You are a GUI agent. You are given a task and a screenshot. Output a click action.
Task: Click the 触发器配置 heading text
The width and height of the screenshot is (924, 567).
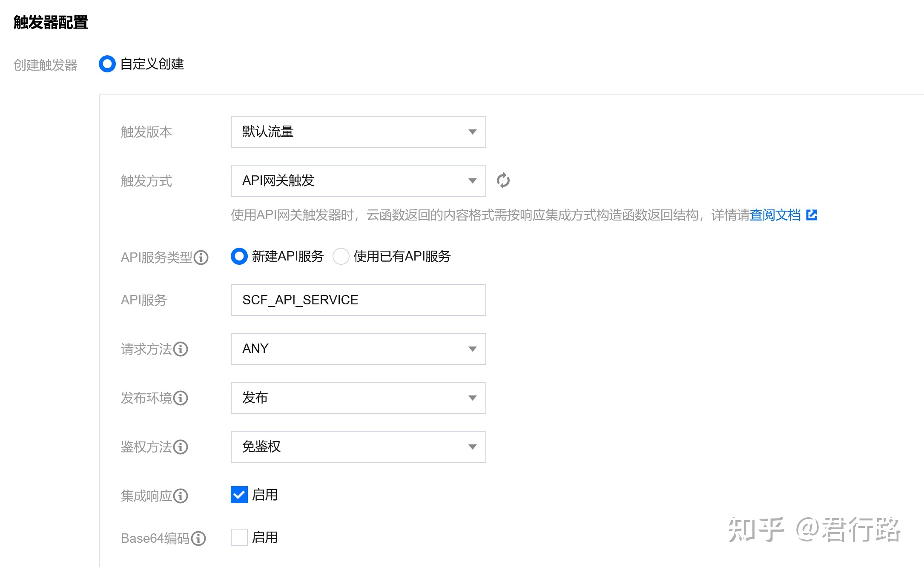pos(51,22)
